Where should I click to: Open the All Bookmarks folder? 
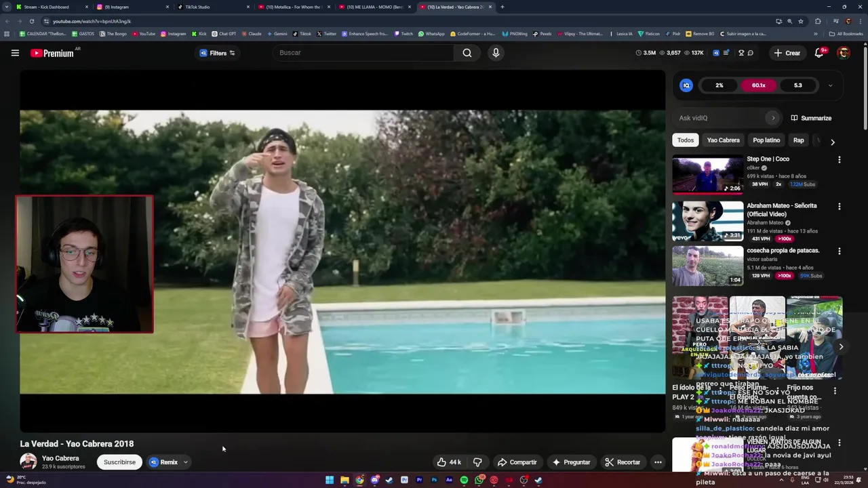[x=846, y=34]
